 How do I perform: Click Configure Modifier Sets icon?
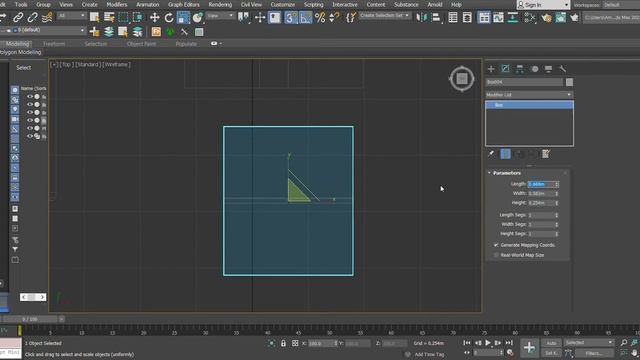[546, 154]
